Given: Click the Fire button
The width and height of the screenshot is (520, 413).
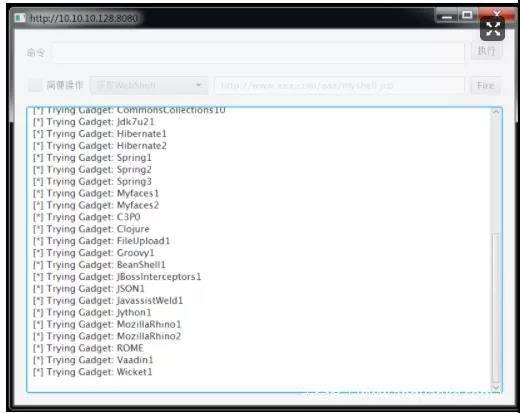Looking at the screenshot, I should (x=485, y=85).
